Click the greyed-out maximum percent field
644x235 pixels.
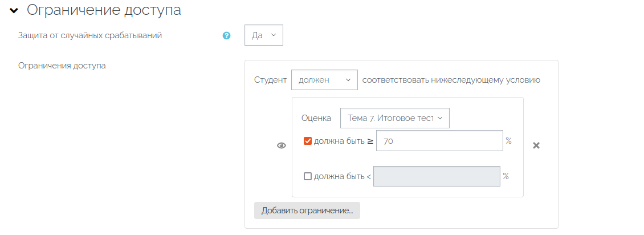[x=437, y=176]
